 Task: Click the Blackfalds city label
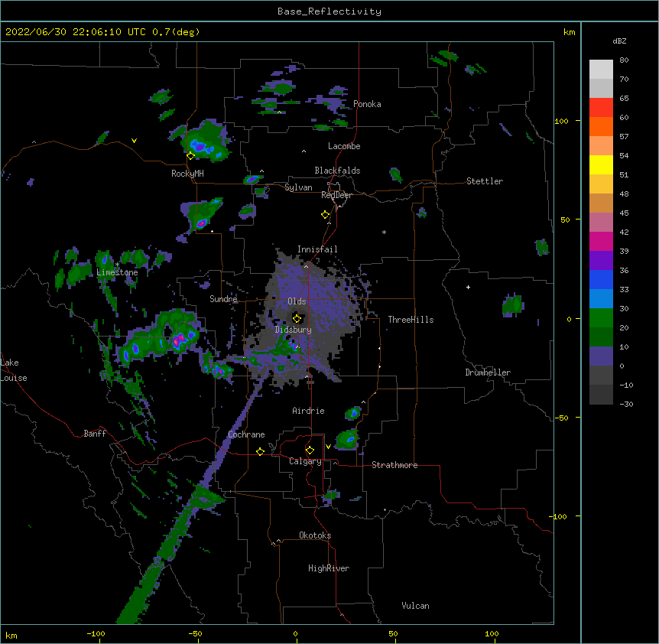pos(337,171)
